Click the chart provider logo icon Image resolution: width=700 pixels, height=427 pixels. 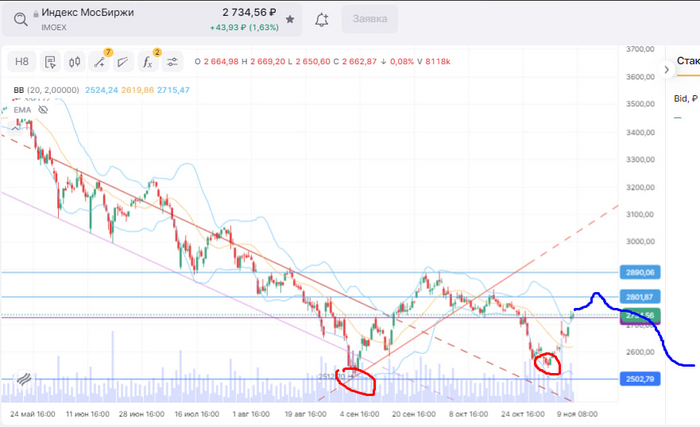tap(24, 379)
